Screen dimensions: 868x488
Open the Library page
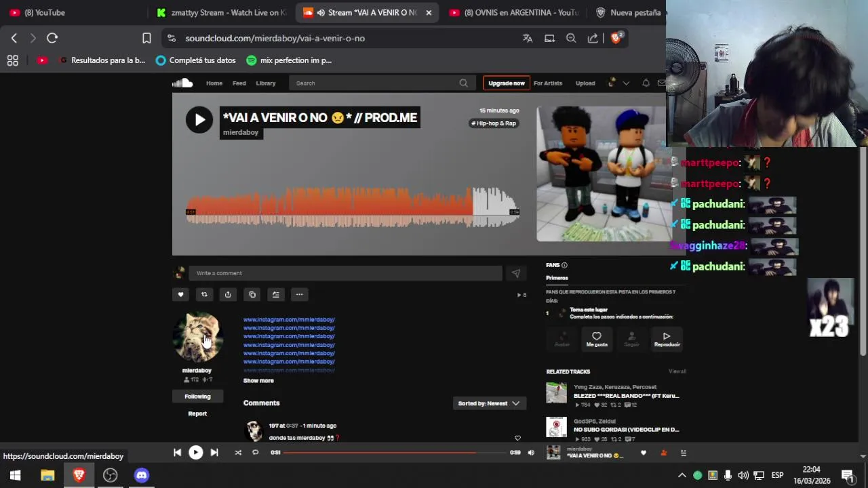click(x=266, y=83)
